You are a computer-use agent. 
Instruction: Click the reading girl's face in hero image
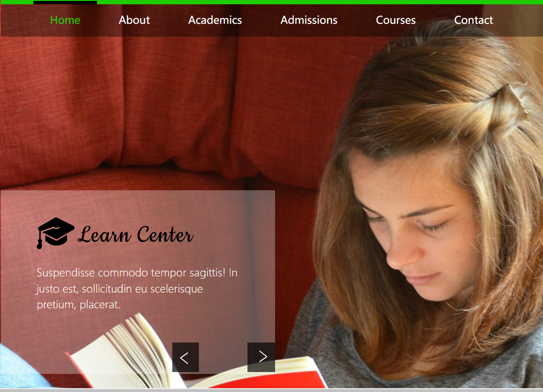click(412, 228)
